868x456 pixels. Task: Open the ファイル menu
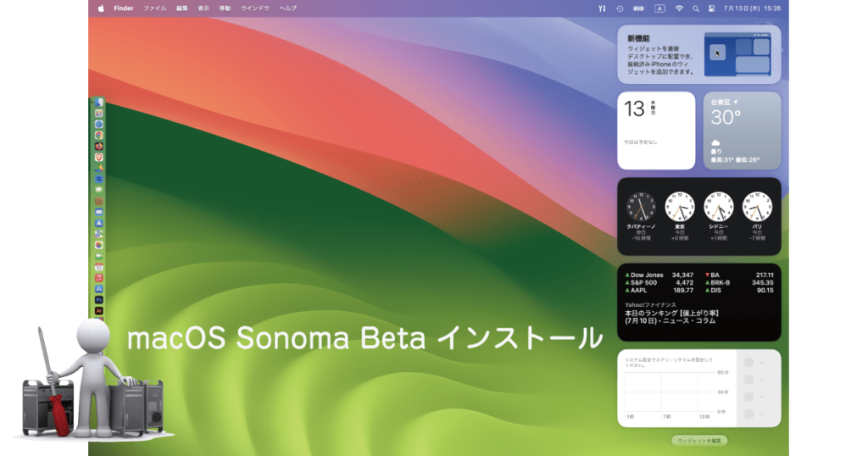click(x=155, y=8)
